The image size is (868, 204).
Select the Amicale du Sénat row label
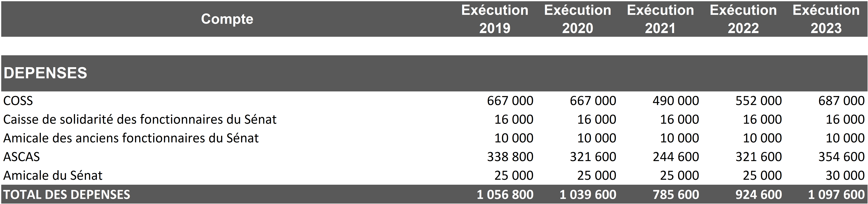(x=53, y=175)
